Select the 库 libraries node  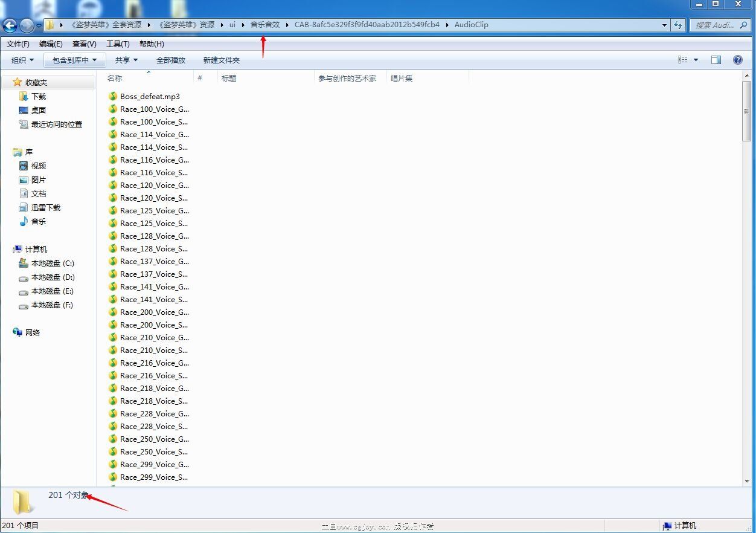point(29,152)
